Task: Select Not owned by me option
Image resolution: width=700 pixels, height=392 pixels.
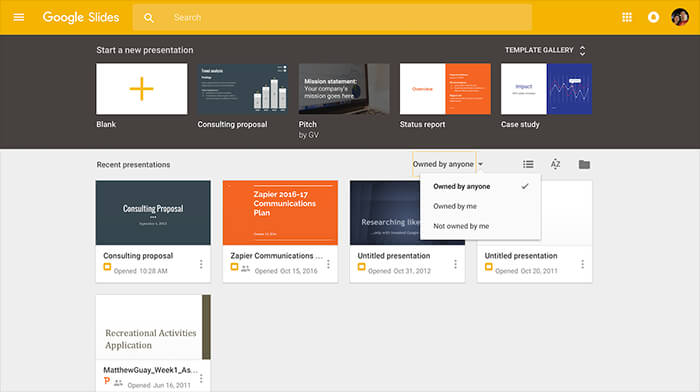Action: [480, 226]
